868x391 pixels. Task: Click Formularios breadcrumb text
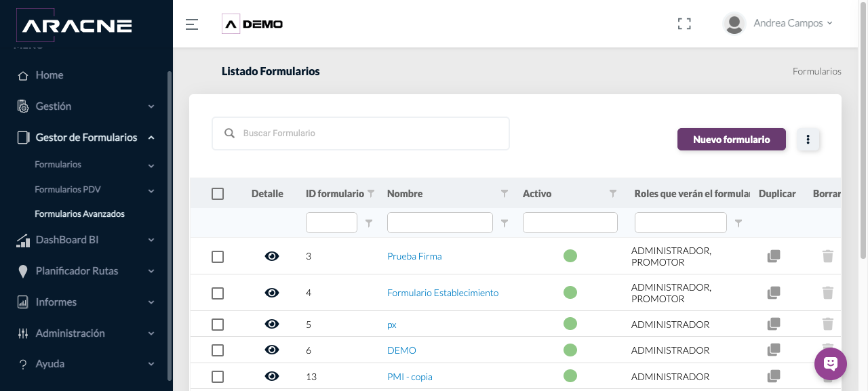816,71
